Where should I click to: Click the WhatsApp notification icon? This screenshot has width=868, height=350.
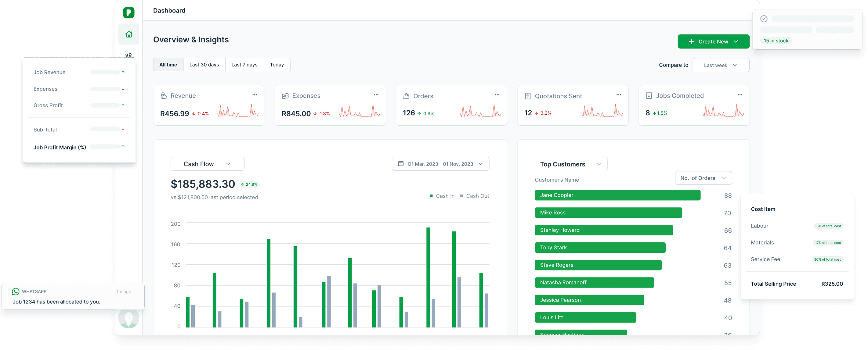(x=16, y=291)
